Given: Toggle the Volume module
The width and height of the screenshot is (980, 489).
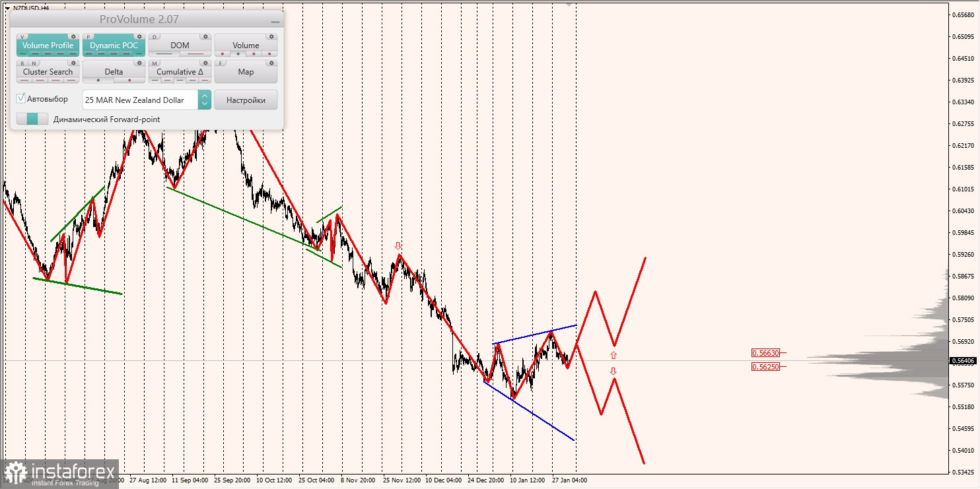Looking at the screenshot, I should 246,46.
